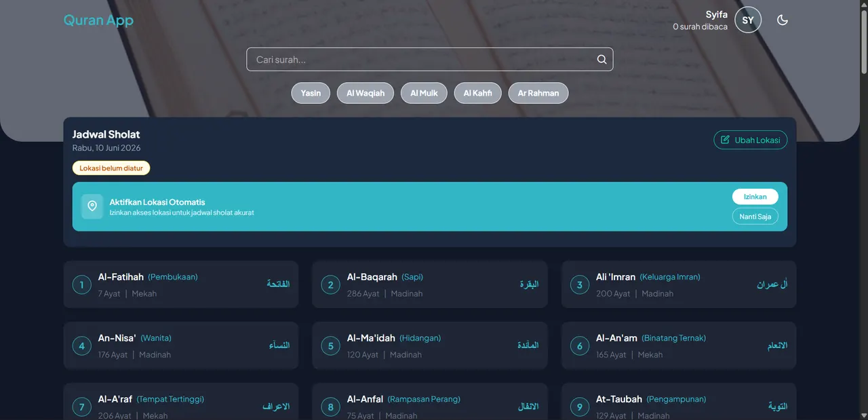Click the number 8 badge for Al-Anfal
Screen dimensions: 868x420
point(330,407)
